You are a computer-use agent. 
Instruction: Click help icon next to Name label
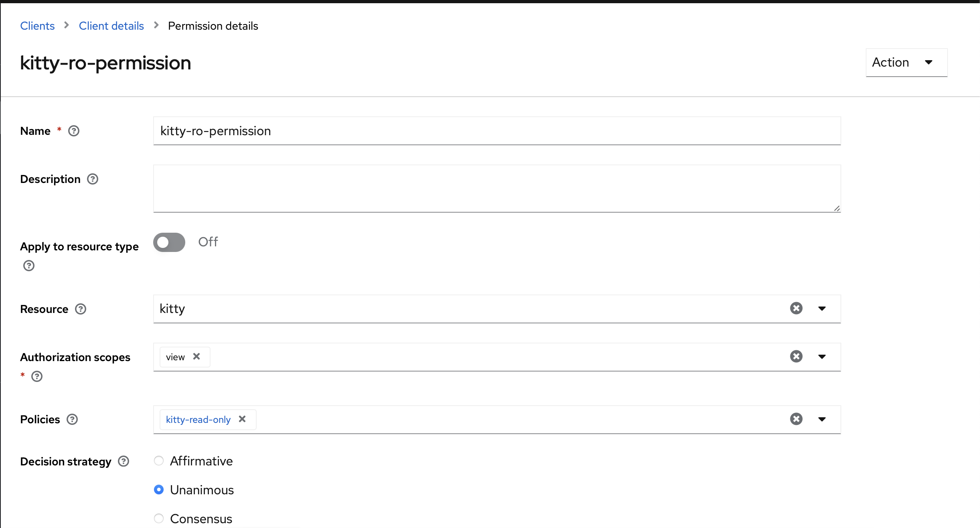pyautogui.click(x=74, y=131)
